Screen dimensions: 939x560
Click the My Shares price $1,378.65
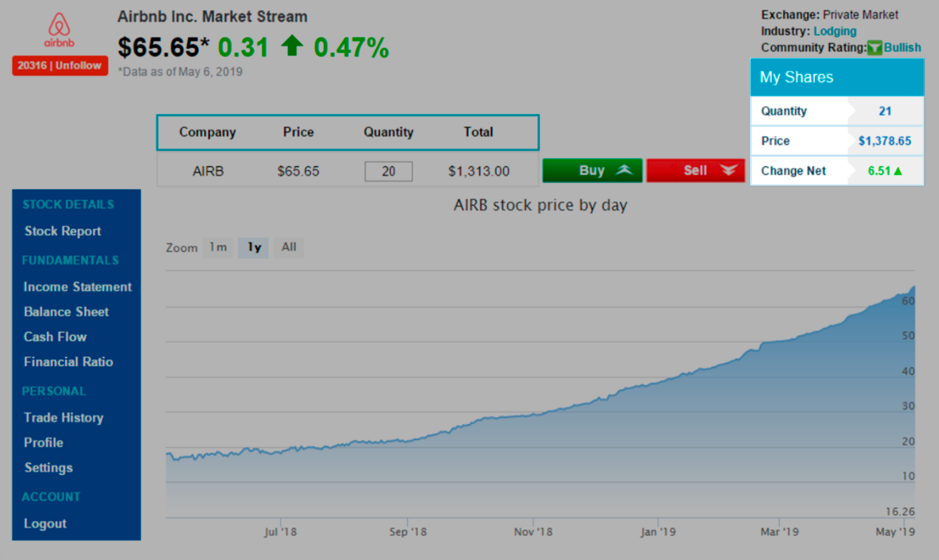885,141
